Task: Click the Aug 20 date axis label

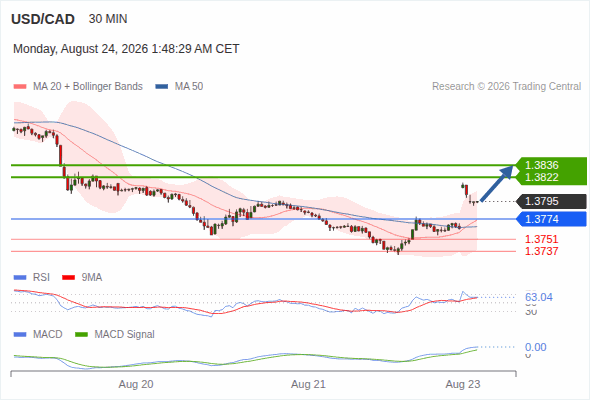Action: pos(136,384)
